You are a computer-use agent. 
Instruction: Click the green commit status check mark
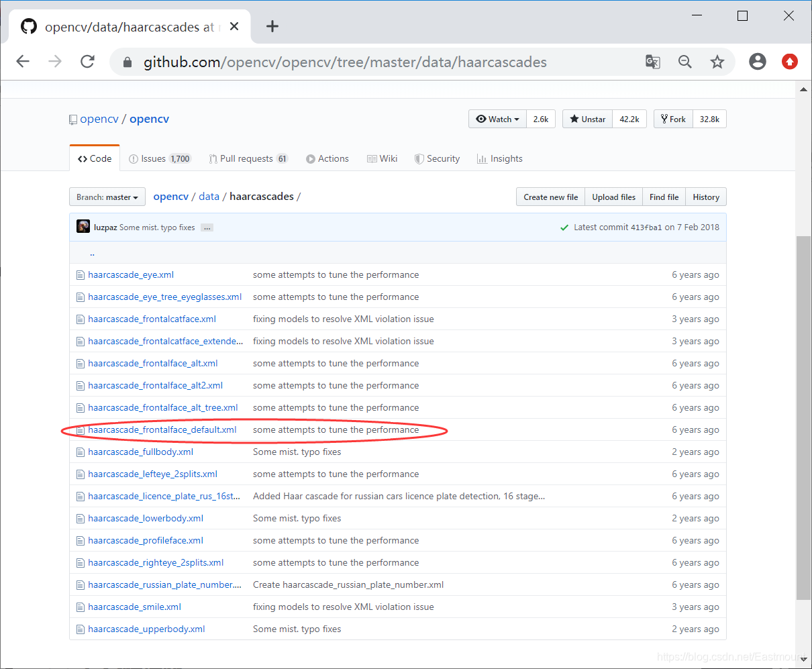(564, 227)
